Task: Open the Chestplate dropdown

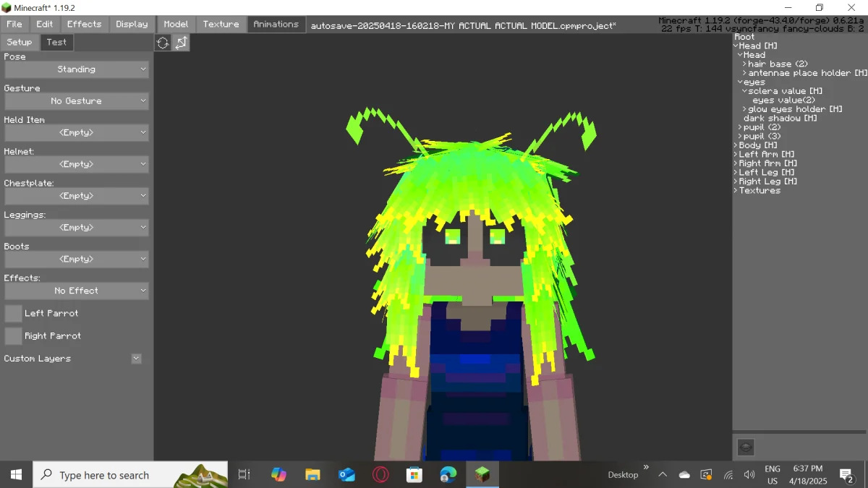Action: click(x=77, y=196)
